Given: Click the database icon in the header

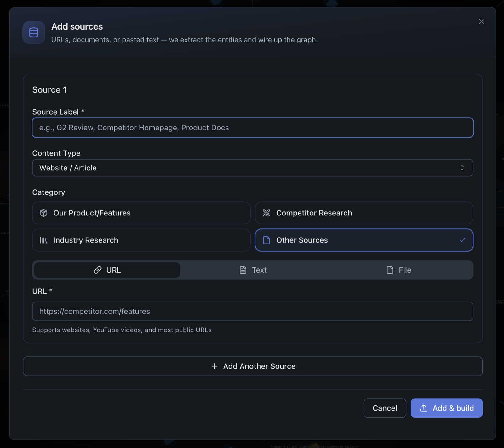Looking at the screenshot, I should click(34, 32).
